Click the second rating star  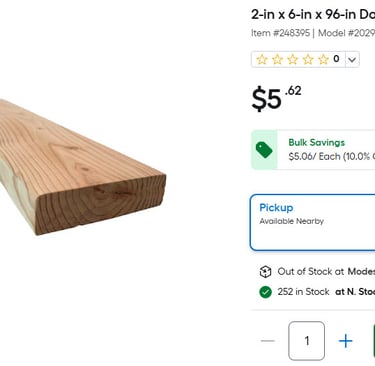pyautogui.click(x=277, y=59)
